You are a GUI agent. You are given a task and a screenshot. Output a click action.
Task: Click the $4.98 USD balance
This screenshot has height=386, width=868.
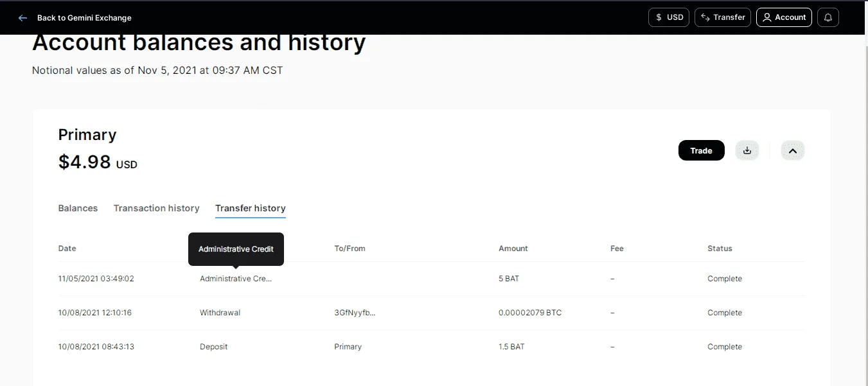tap(98, 162)
